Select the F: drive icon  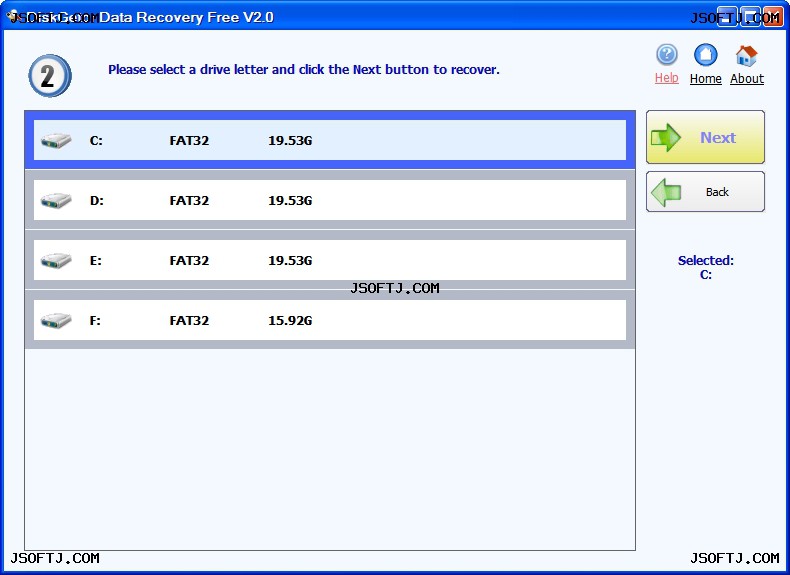click(56, 321)
